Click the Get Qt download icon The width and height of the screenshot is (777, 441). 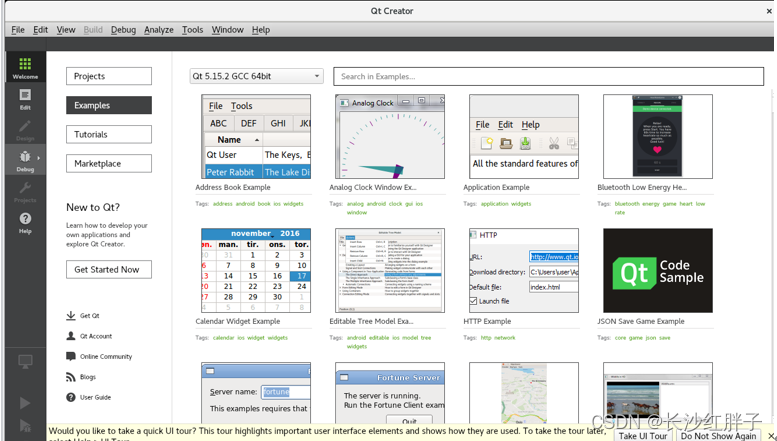(x=71, y=316)
